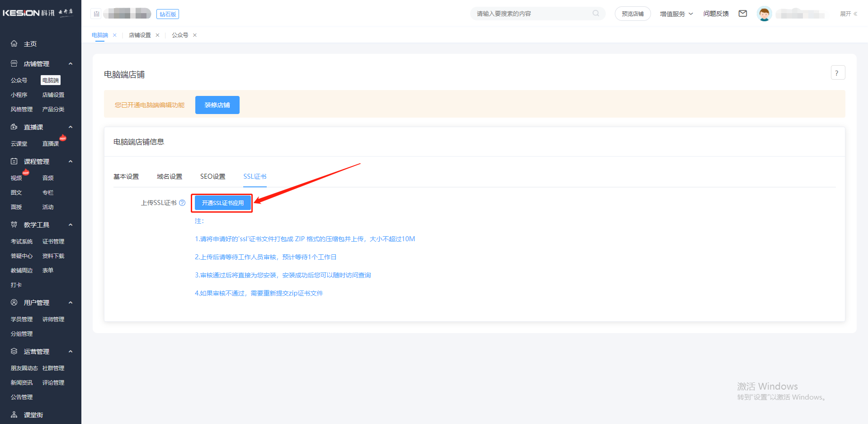Viewport: 868px width, 424px height.
Task: Click the home icon beside 主页
Action: (14, 44)
